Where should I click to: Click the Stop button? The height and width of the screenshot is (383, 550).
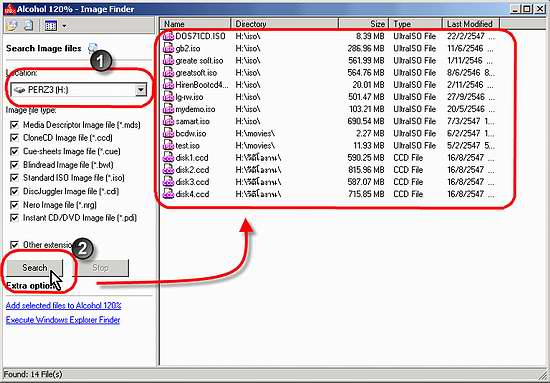(101, 268)
